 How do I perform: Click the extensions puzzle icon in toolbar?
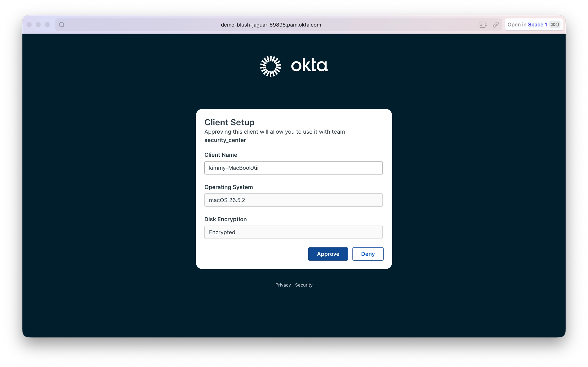pos(483,25)
